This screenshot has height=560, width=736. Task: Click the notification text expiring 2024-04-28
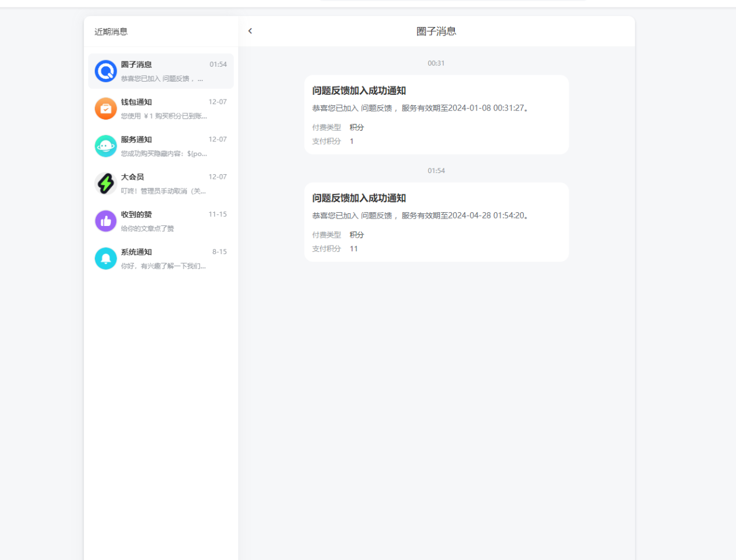tap(420, 216)
